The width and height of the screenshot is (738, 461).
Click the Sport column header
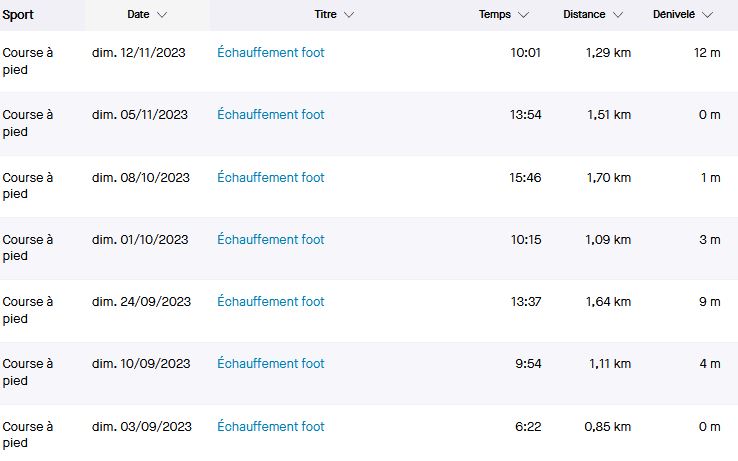18,15
